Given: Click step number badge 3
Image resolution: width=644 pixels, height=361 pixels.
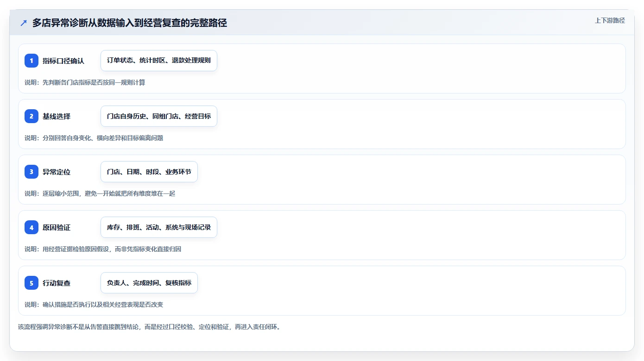Looking at the screenshot, I should [x=32, y=172].
